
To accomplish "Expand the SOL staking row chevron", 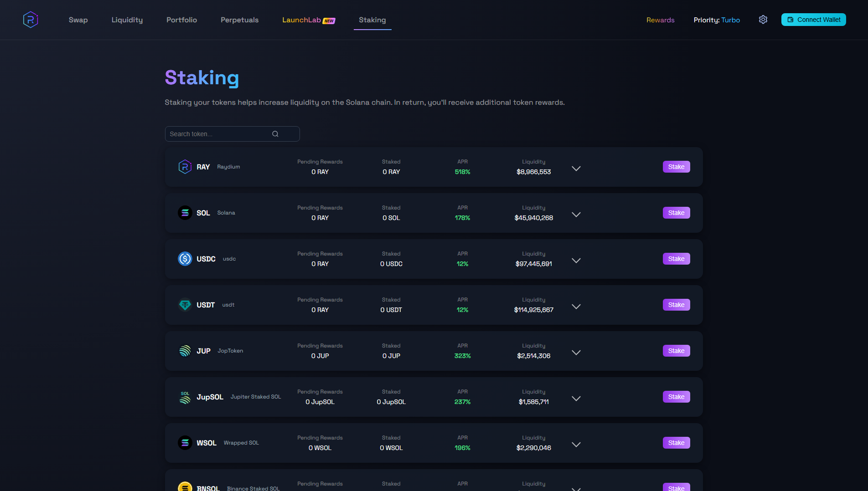I will [576, 215].
